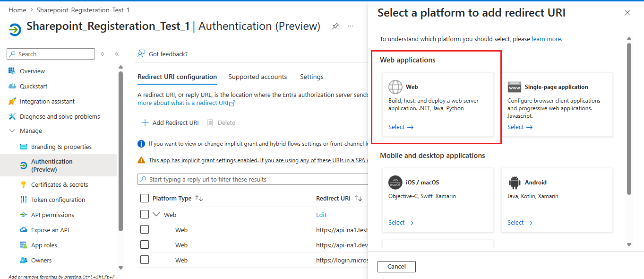This screenshot has height=279, width=644.
Task: Click the Owners people icon
Action: tap(24, 260)
